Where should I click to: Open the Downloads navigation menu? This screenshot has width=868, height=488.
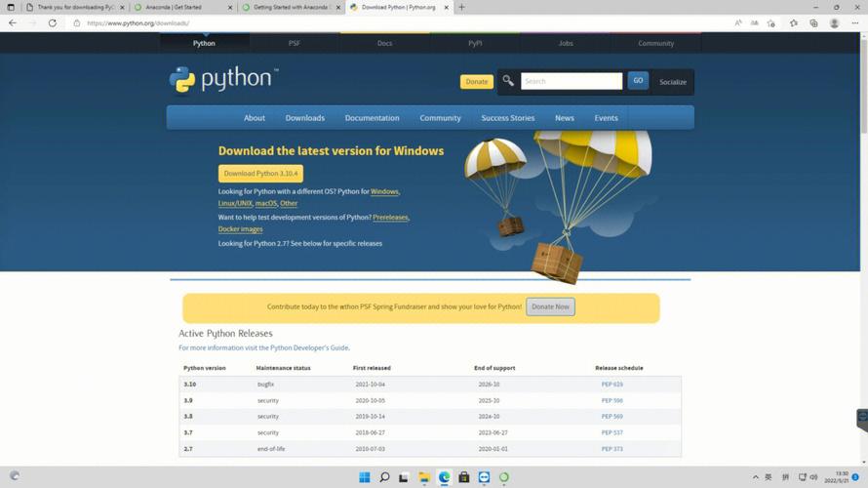click(305, 118)
